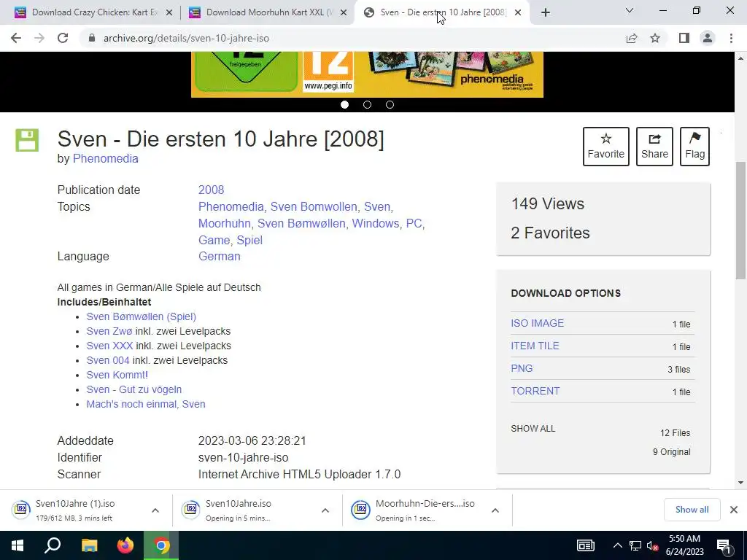Screen dimensions: 747x560
Task: Open Mach's noch einmal, Sven link
Action: tap(146, 404)
